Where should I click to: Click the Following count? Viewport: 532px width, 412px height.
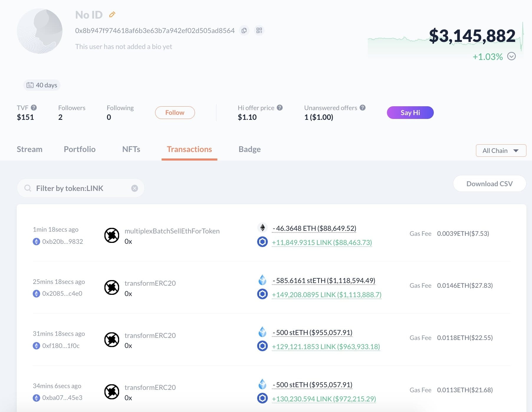109,117
